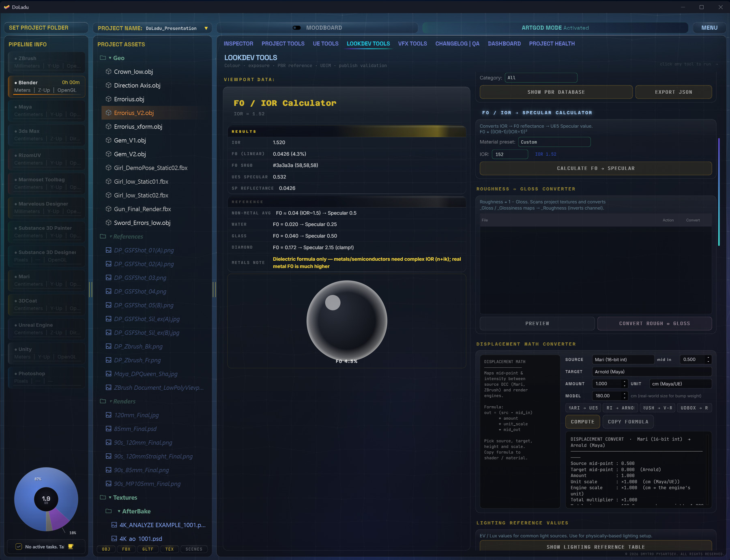The width and height of the screenshot is (730, 560).
Task: Open the Dashboard tab
Action: point(504,43)
